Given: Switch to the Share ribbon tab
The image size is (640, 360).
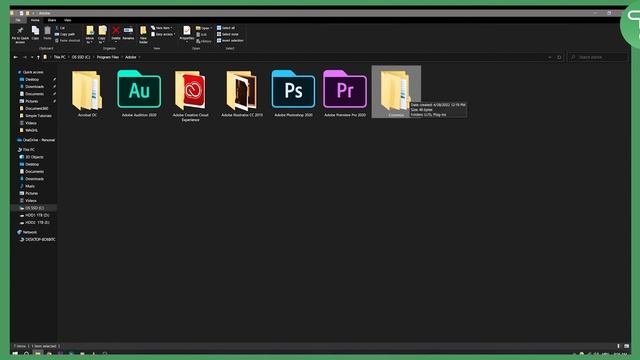Looking at the screenshot, I should (52, 20).
